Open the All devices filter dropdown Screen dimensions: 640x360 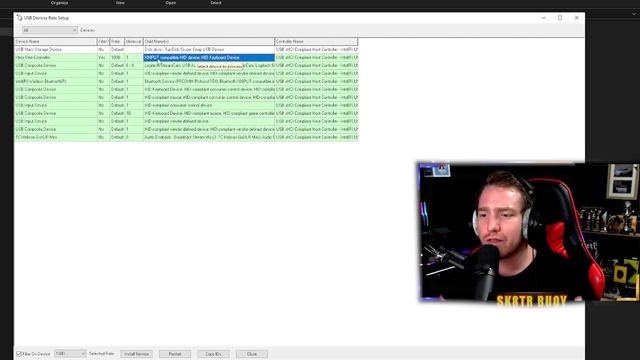(49, 30)
